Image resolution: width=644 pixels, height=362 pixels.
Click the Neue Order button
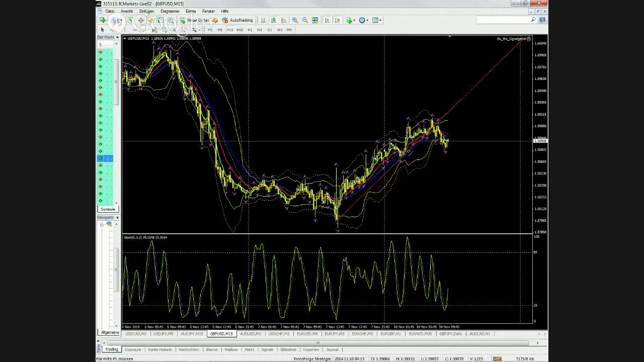coord(194,20)
